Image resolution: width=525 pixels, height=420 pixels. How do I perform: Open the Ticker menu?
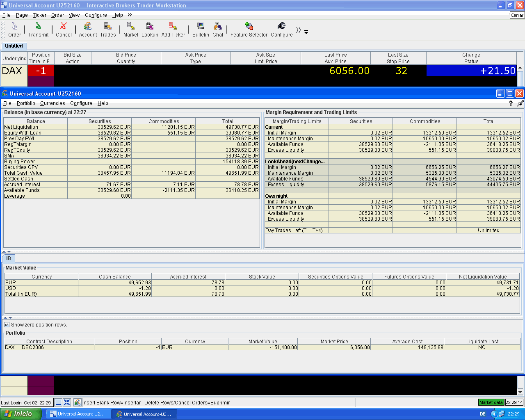[x=39, y=15]
